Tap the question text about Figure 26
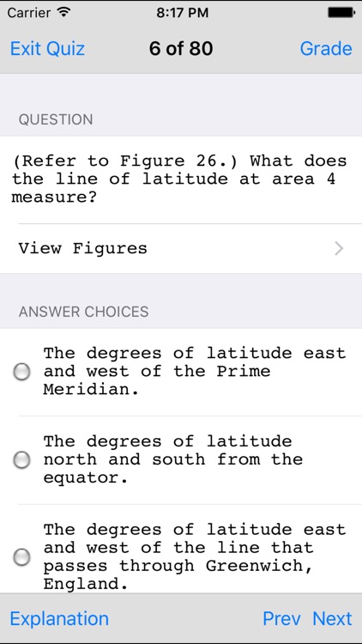Viewport: 362px width, 644px height. [x=179, y=179]
